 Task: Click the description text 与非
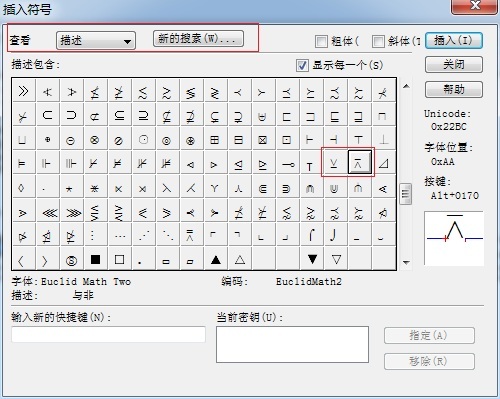pyautogui.click(x=83, y=295)
